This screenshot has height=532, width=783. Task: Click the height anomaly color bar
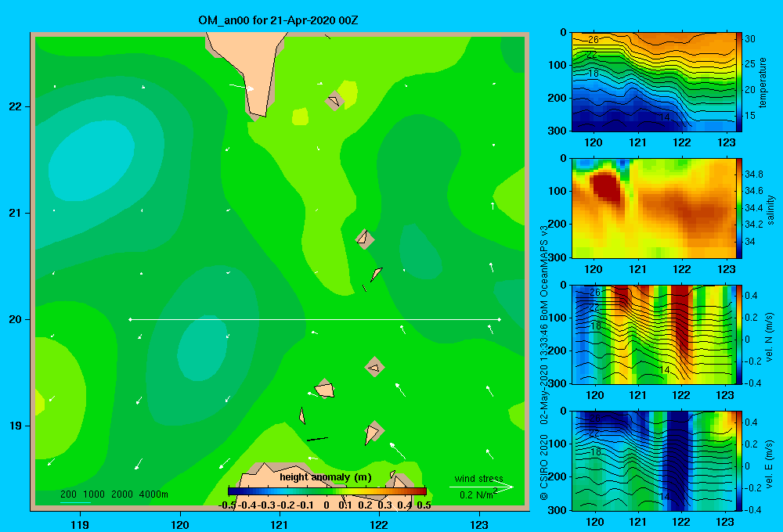point(327,491)
